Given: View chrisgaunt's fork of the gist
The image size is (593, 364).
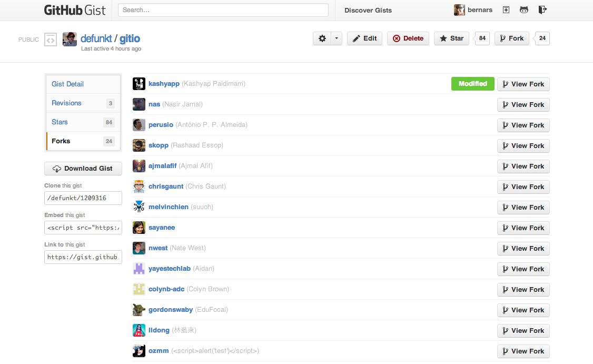Looking at the screenshot, I should click(x=523, y=186).
